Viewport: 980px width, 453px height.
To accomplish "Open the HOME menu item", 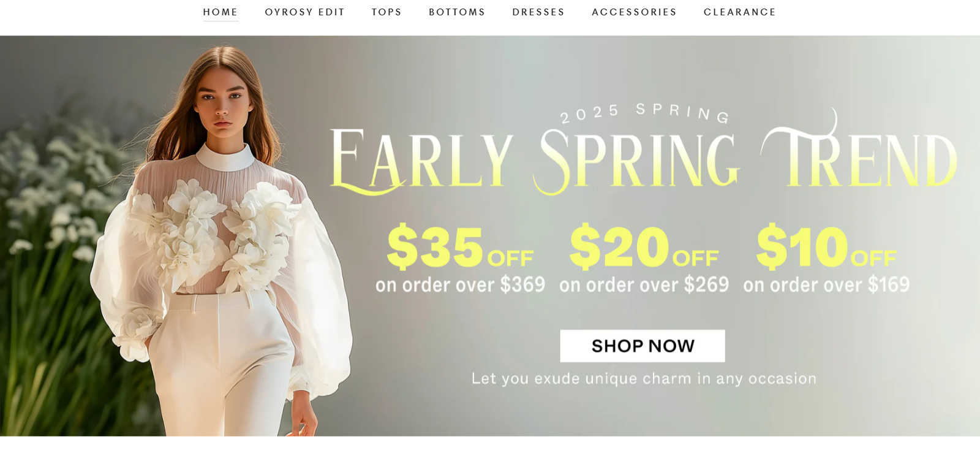I will click(221, 12).
